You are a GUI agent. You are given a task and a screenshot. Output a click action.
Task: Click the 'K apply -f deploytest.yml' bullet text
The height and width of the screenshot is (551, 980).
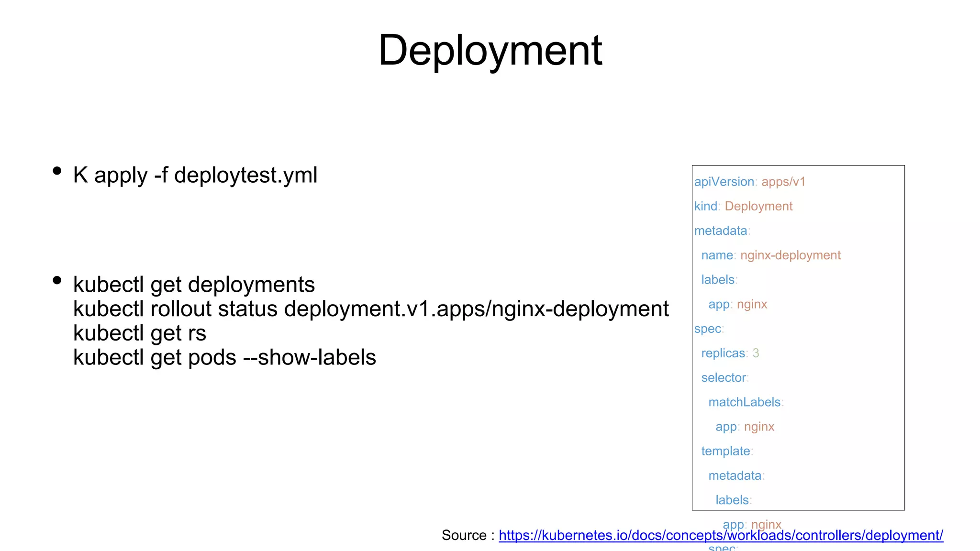(195, 175)
